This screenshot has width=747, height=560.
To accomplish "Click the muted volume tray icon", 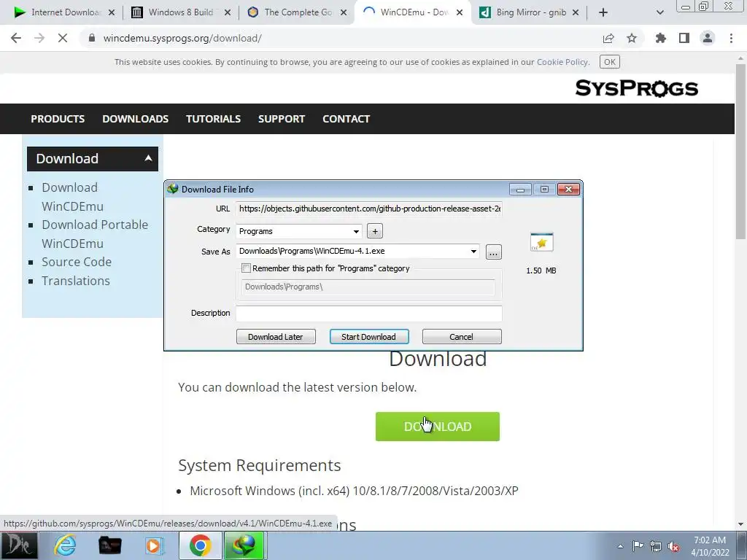I will click(673, 546).
